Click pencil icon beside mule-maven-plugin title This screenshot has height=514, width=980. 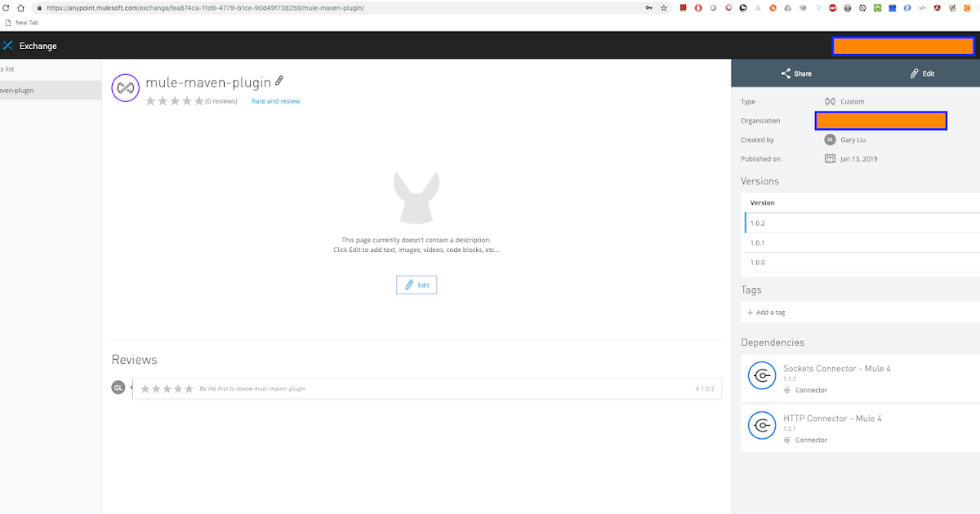[x=279, y=81]
